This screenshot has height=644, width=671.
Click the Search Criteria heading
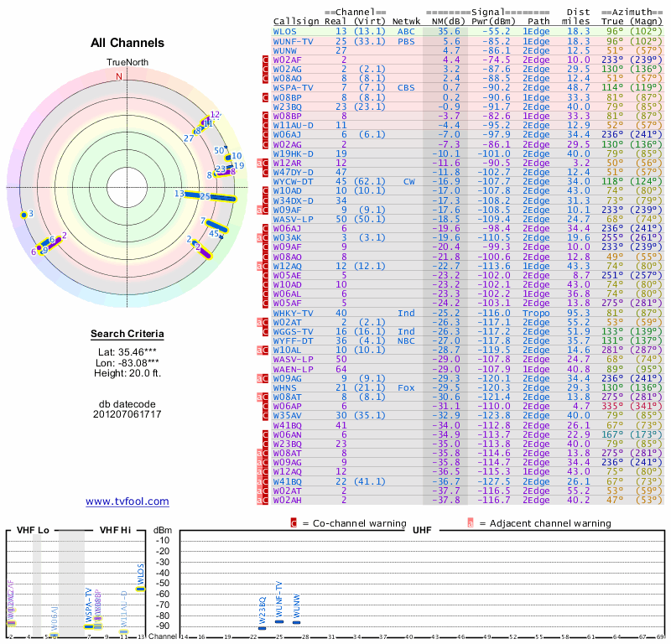pos(127,335)
